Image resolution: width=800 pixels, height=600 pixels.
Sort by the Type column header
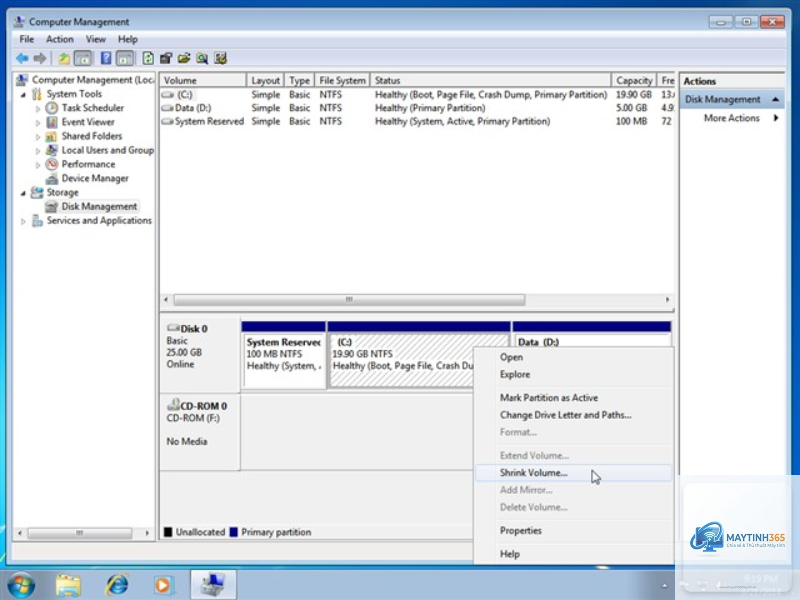(299, 81)
